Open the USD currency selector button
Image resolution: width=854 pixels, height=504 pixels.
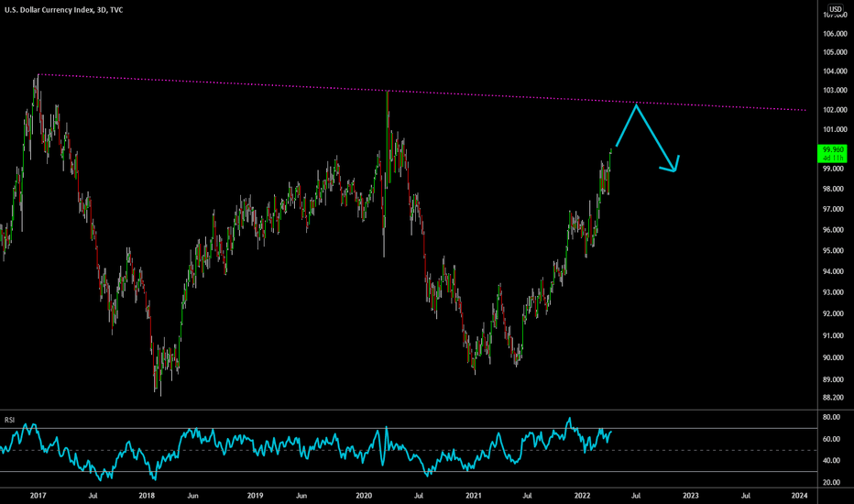835,9
